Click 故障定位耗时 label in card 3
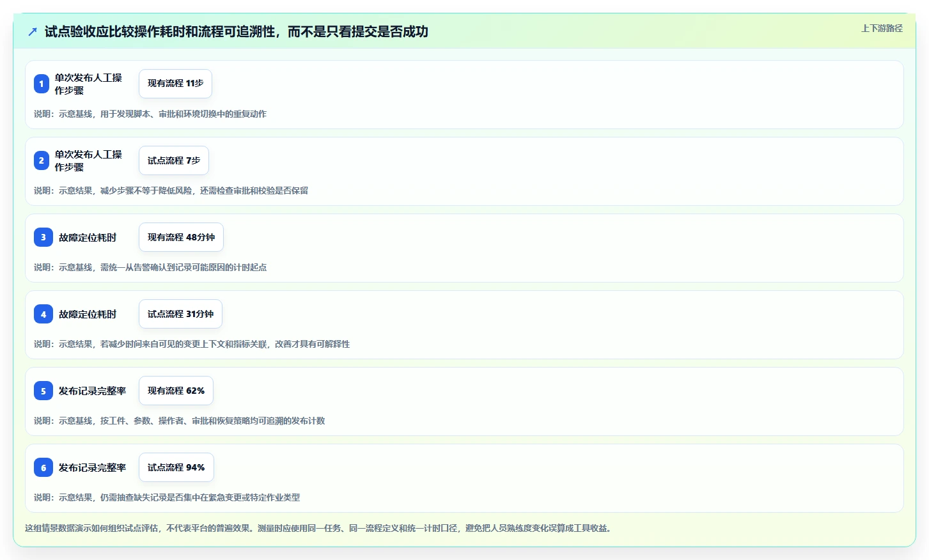The height and width of the screenshot is (560, 929). pyautogui.click(x=88, y=237)
